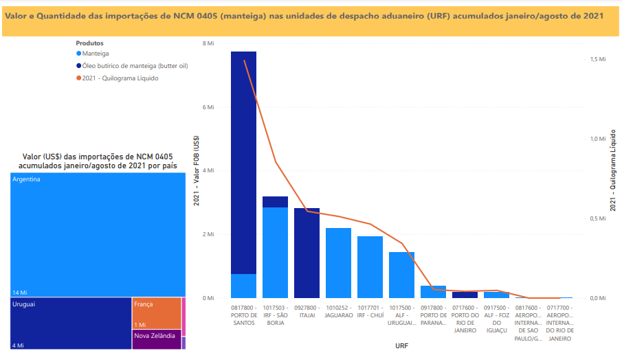Screen dimensions: 622x364
Task: Click the 0817600 - AEROPO... DE SAO PAULO label
Action: click(x=528, y=323)
